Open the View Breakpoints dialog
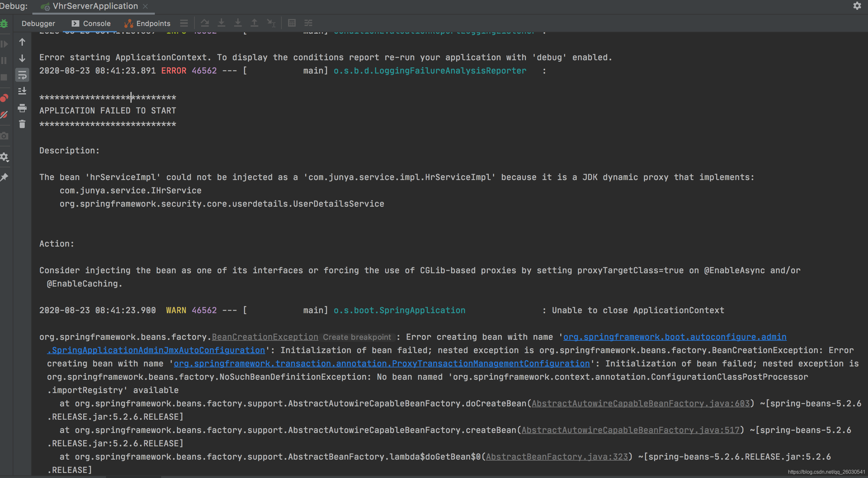The height and width of the screenshot is (478, 868). (x=5, y=98)
